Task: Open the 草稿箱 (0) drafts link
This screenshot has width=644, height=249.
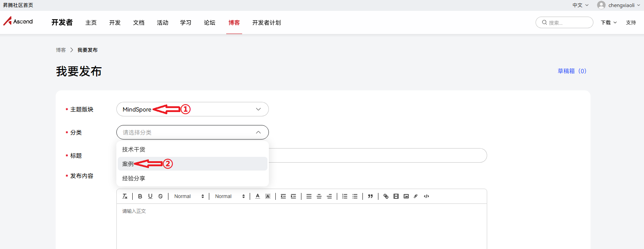Action: 572,71
